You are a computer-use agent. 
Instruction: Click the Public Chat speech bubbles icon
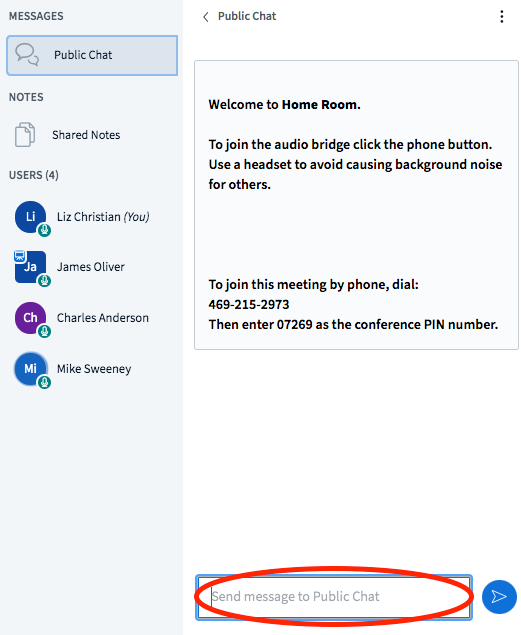tap(27, 55)
